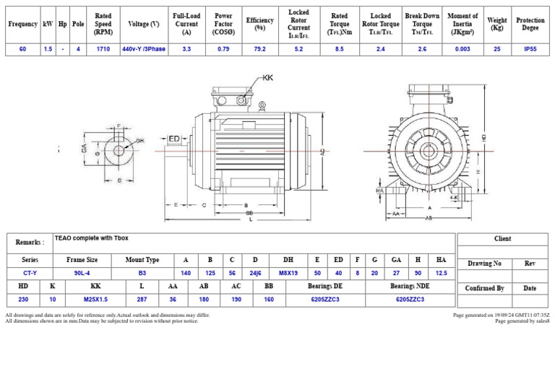Click locked rotor torque value 2.4
This screenshot has width=555, height=392.
coord(381,49)
